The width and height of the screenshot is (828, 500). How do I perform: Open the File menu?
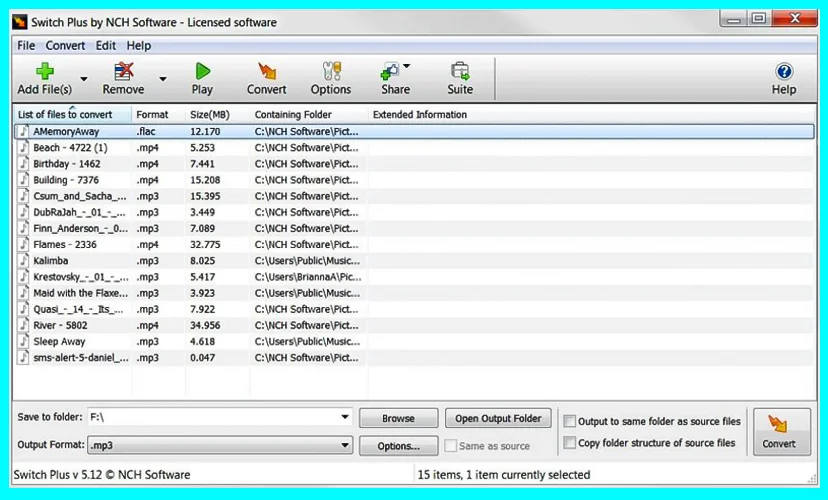click(x=26, y=45)
